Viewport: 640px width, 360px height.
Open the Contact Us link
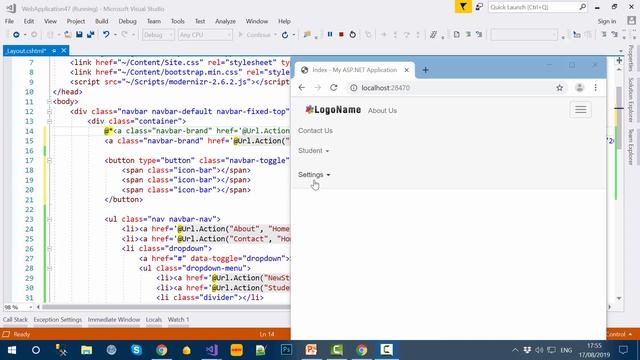[315, 131]
